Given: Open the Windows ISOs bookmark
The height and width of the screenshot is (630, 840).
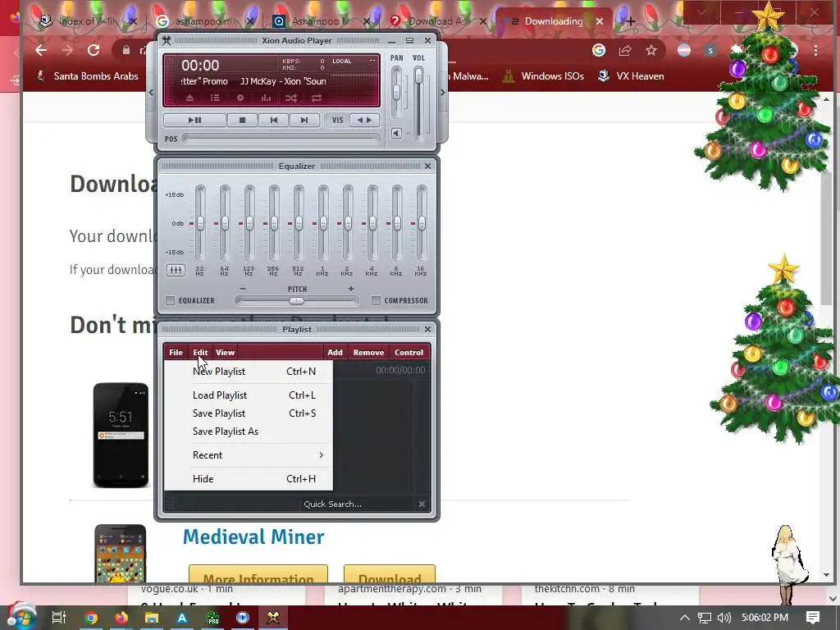Looking at the screenshot, I should 543,76.
